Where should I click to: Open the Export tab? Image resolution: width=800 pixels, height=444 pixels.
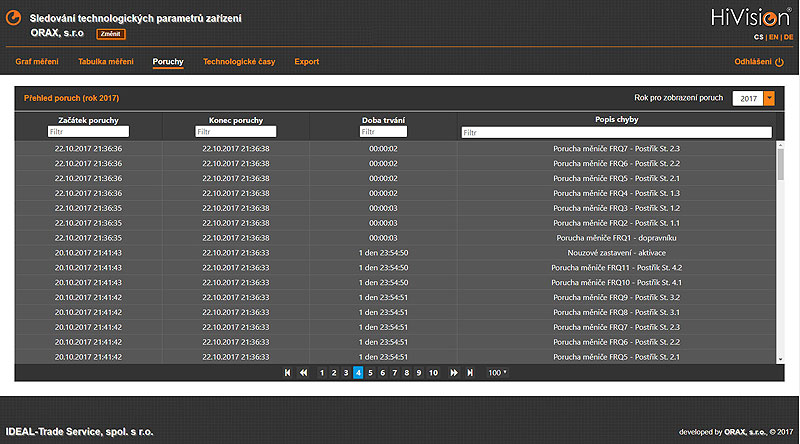[x=307, y=62]
